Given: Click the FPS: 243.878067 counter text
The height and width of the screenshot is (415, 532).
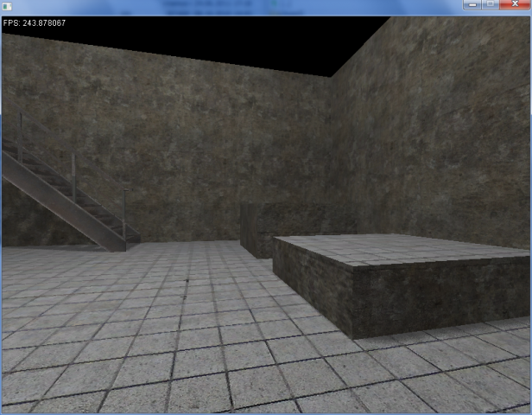Looking at the screenshot, I should coord(35,23).
